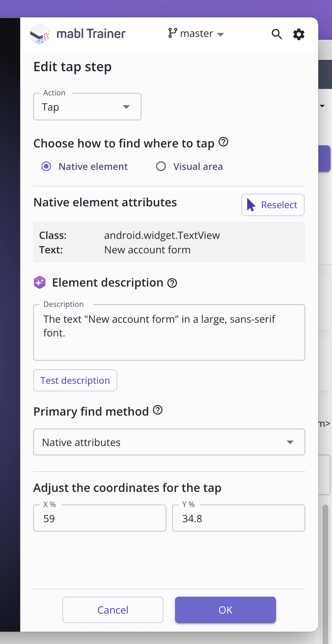Click help icon beside 'Choose how to find'
332x644 pixels.
coord(224,142)
